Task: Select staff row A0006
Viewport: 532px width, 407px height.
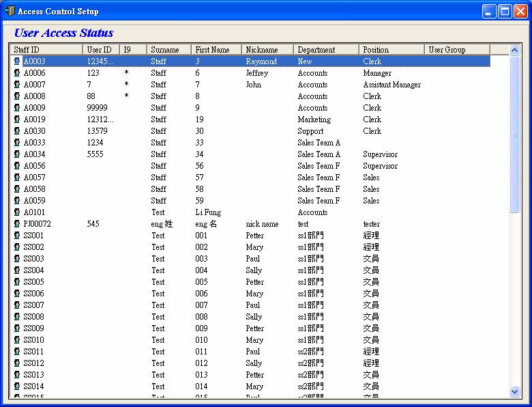Action: tap(251, 72)
